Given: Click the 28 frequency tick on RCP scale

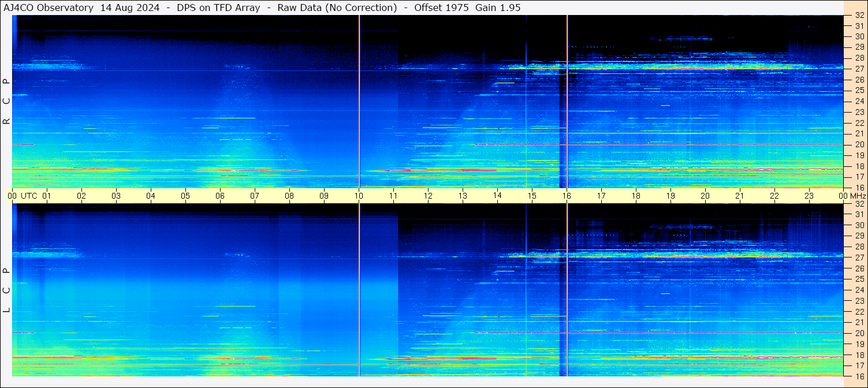Looking at the screenshot, I should pyautogui.click(x=859, y=58).
